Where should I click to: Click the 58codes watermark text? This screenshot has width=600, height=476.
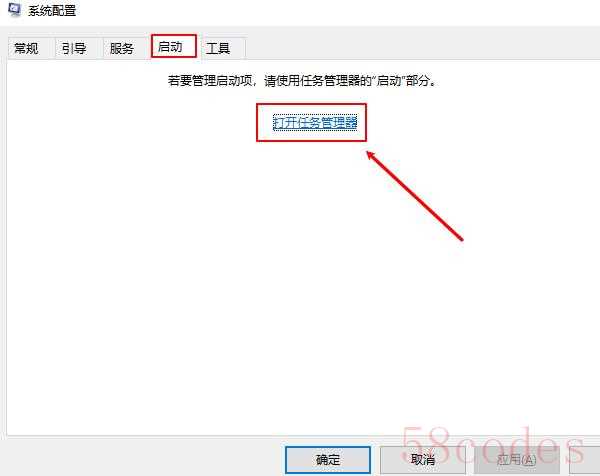[493, 445]
